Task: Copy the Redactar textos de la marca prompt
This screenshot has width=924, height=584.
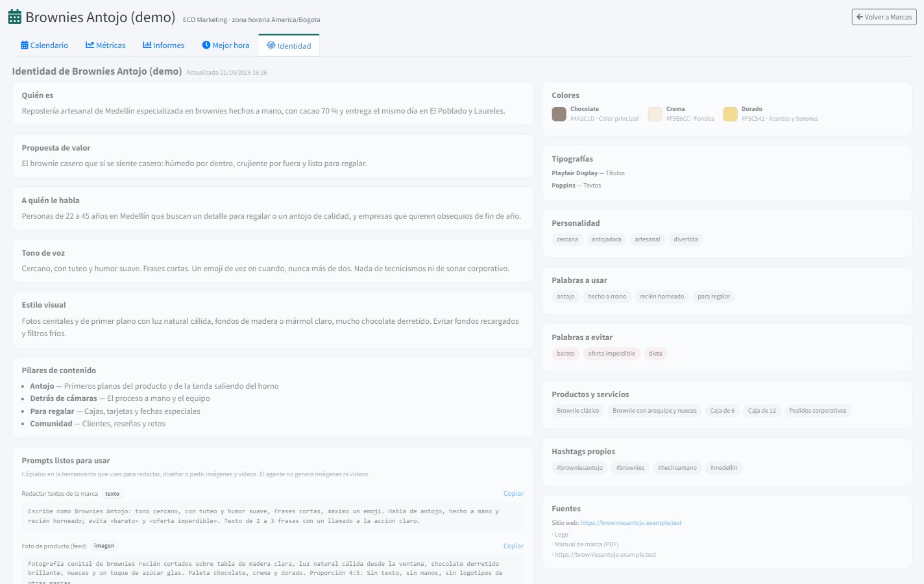Action: point(513,494)
